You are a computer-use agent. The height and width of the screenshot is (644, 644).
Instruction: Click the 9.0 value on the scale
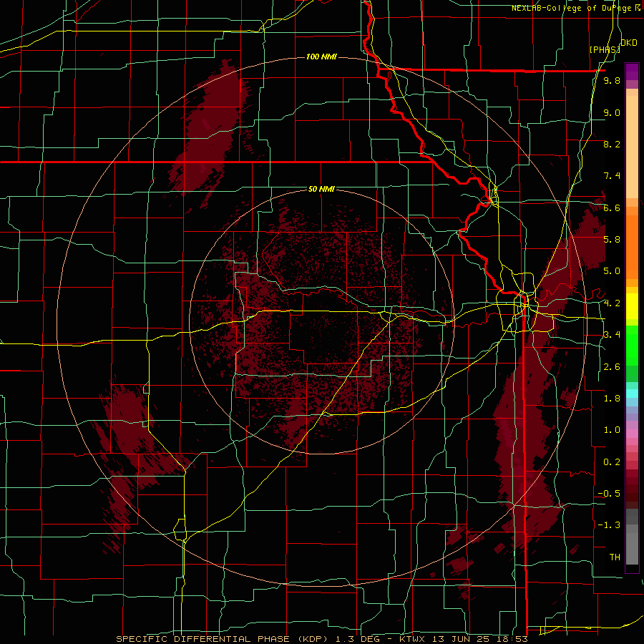tap(612, 112)
